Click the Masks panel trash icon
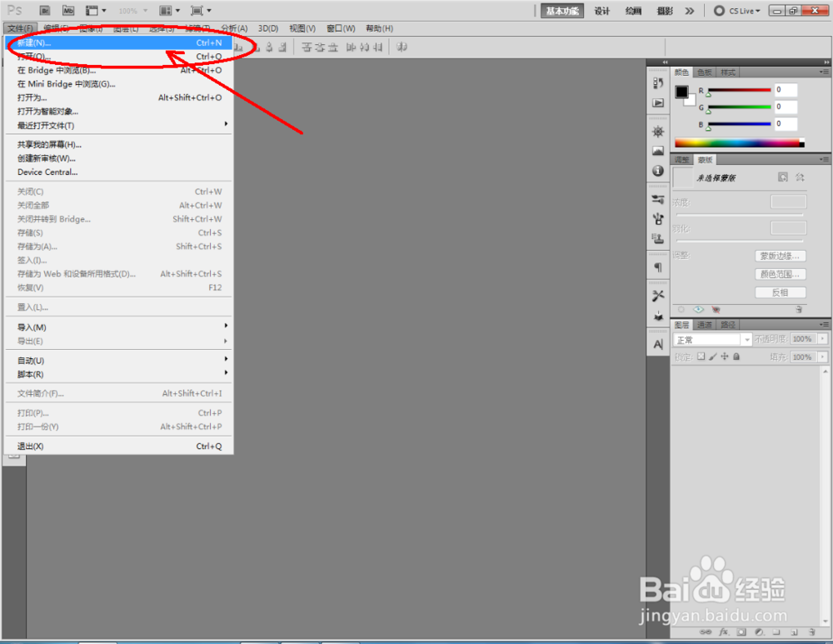This screenshot has height=644, width=833. 799,309
